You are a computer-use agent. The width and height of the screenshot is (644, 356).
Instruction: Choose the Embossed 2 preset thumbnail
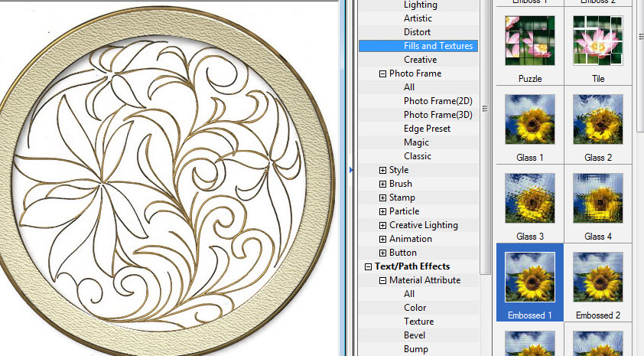[598, 277]
